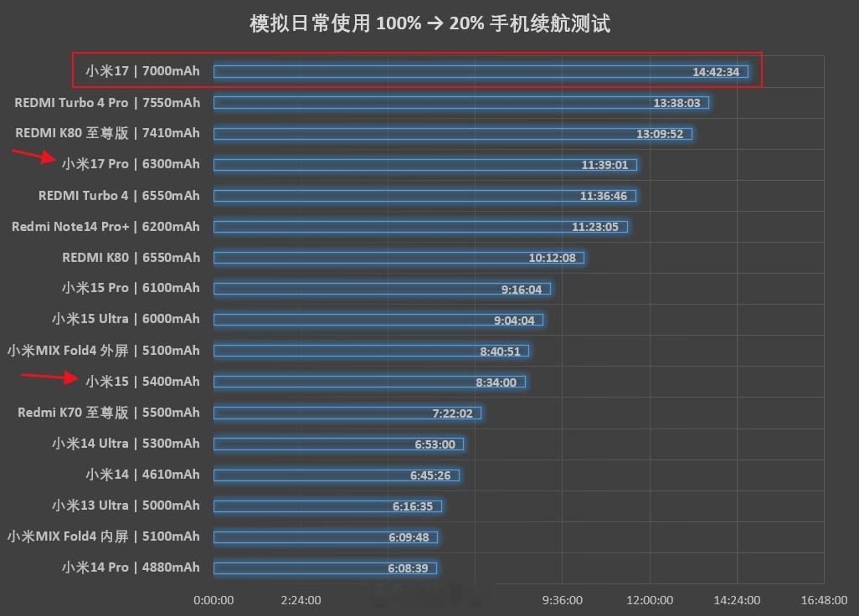Click the axis tick 9:36:00
The image size is (859, 616).
[x=562, y=600]
